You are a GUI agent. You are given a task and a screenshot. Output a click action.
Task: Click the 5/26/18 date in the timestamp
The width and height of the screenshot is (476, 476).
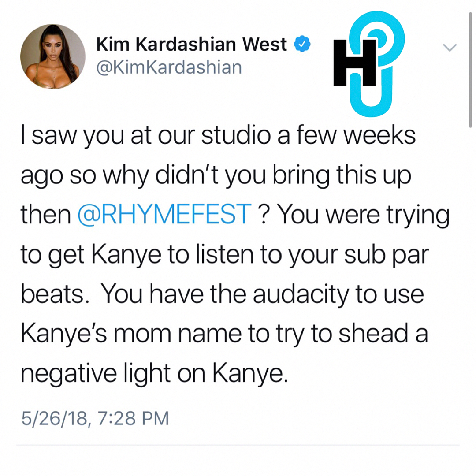54,418
